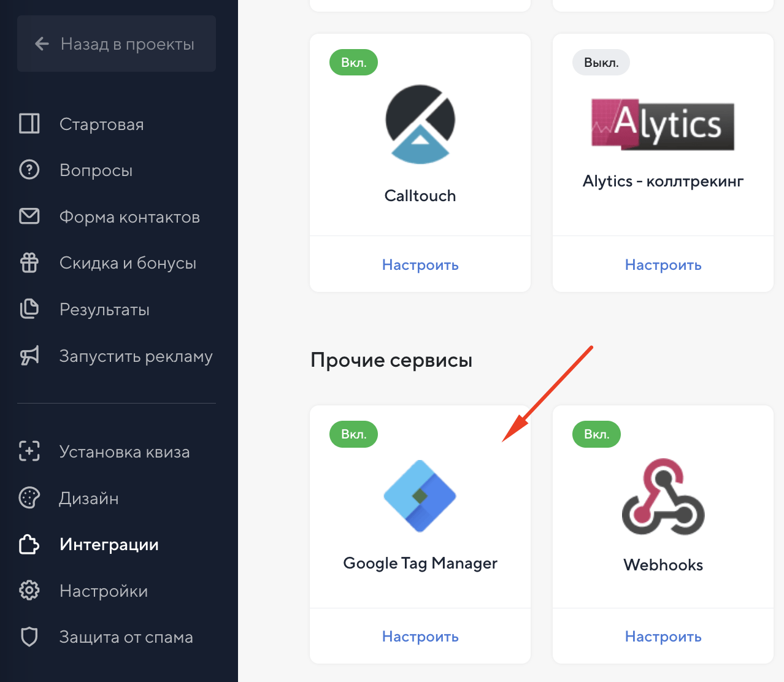Open the Стартовая section
784x682 pixels.
click(102, 125)
